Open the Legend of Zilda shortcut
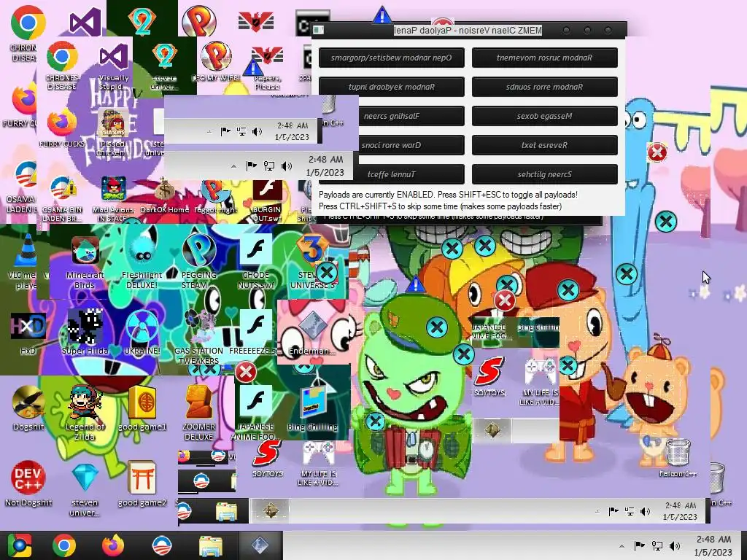The height and width of the screenshot is (560, 747). 85,413
